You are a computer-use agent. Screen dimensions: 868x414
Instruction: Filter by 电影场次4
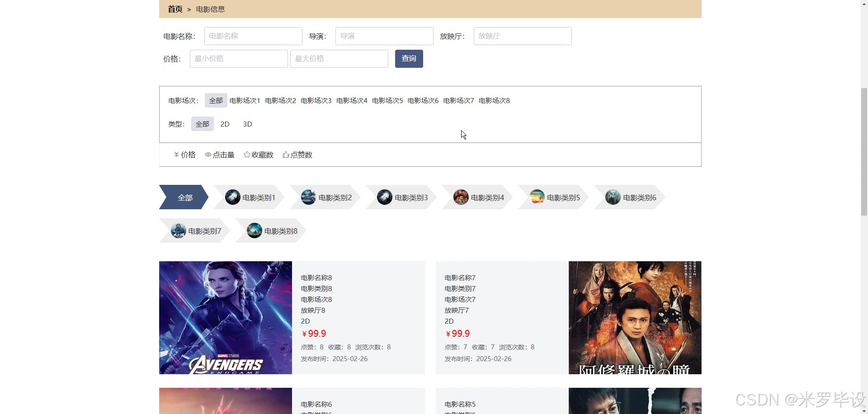pos(352,100)
